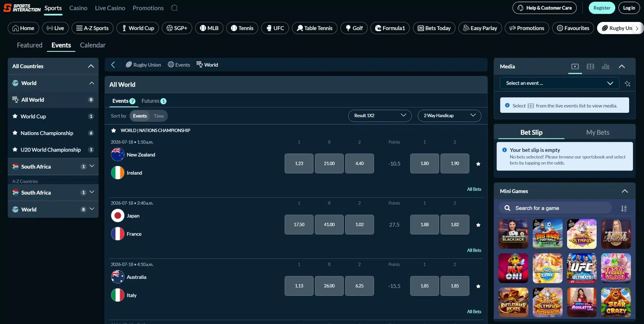
Task: Sort events by Events
Action: (x=140, y=116)
